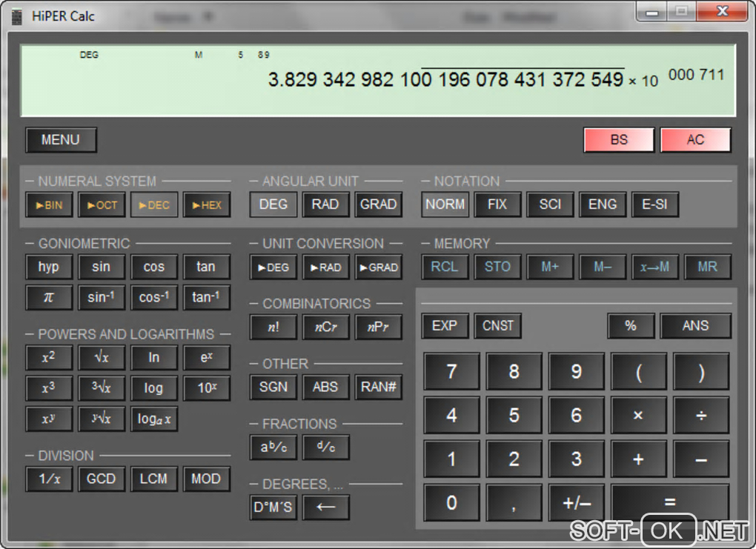Click the factorial n! key
The width and height of the screenshot is (756, 549).
[x=273, y=327]
